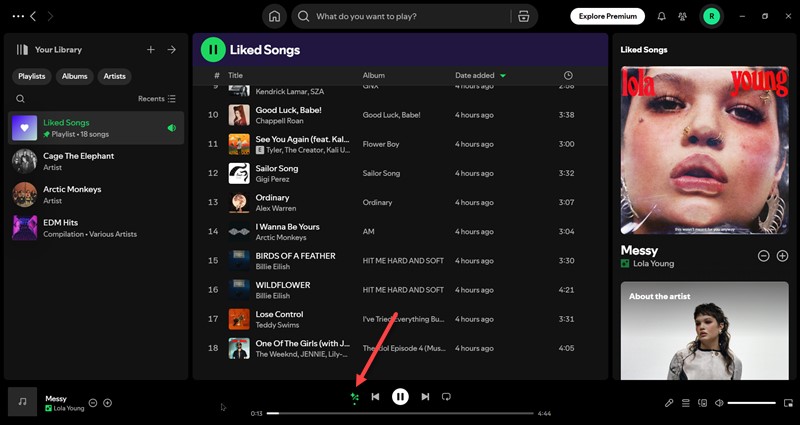Search within Your Library
This screenshot has width=800, height=425.
(x=20, y=99)
